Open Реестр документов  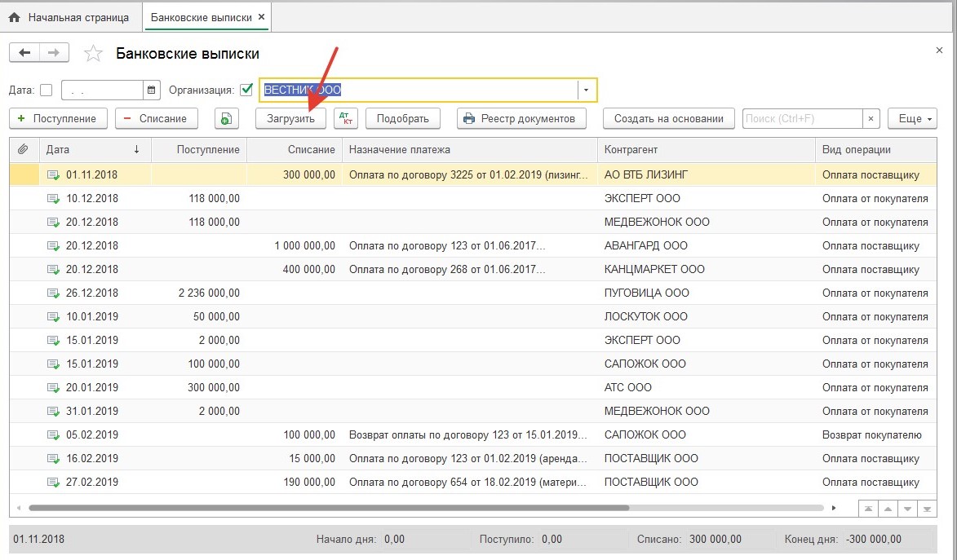tap(521, 118)
